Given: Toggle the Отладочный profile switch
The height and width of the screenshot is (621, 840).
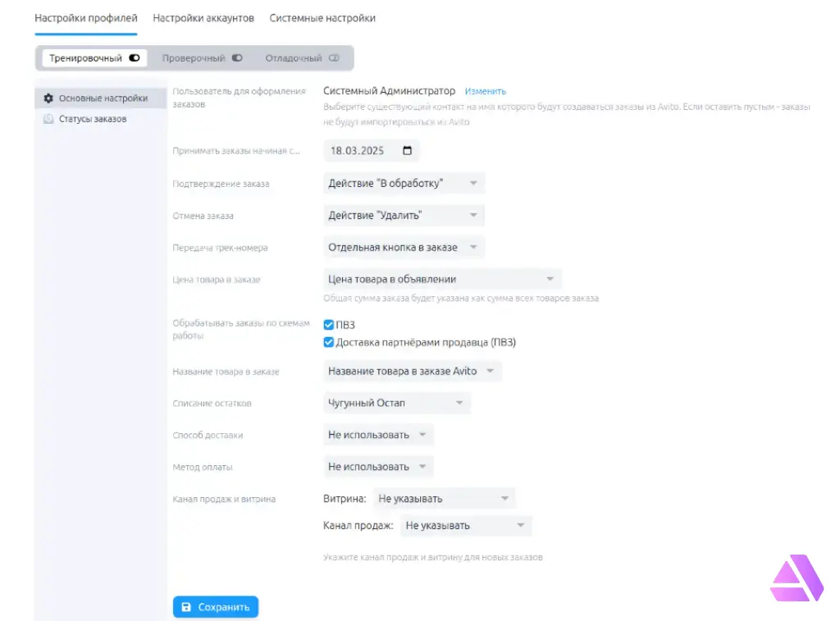Looking at the screenshot, I should [334, 58].
